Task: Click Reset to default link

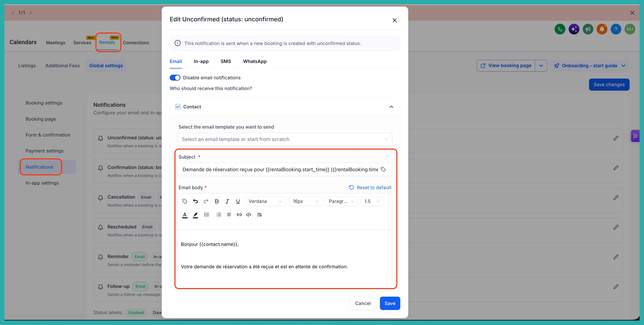Action: [370, 188]
